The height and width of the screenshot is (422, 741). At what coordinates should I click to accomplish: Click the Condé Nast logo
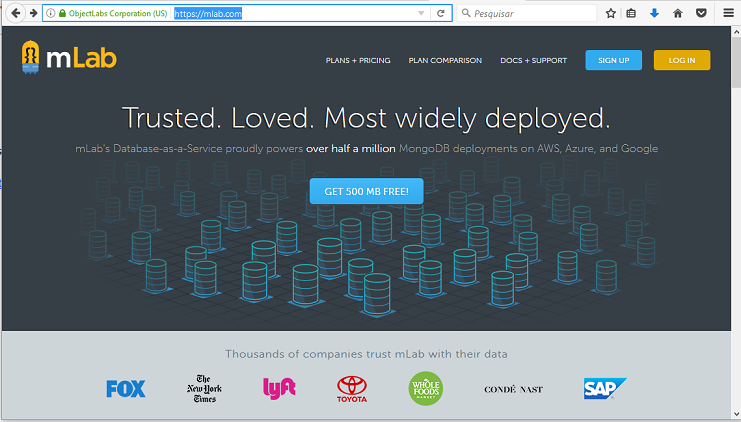(x=513, y=389)
